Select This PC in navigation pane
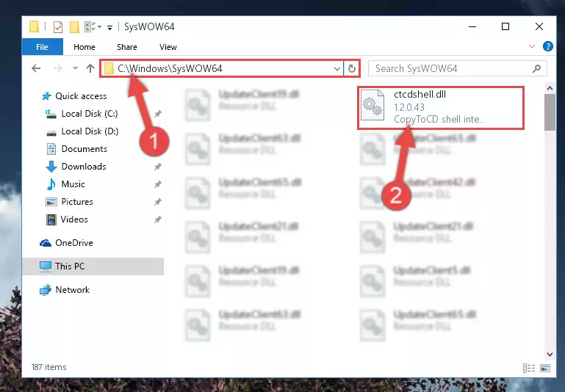 tap(93, 266)
